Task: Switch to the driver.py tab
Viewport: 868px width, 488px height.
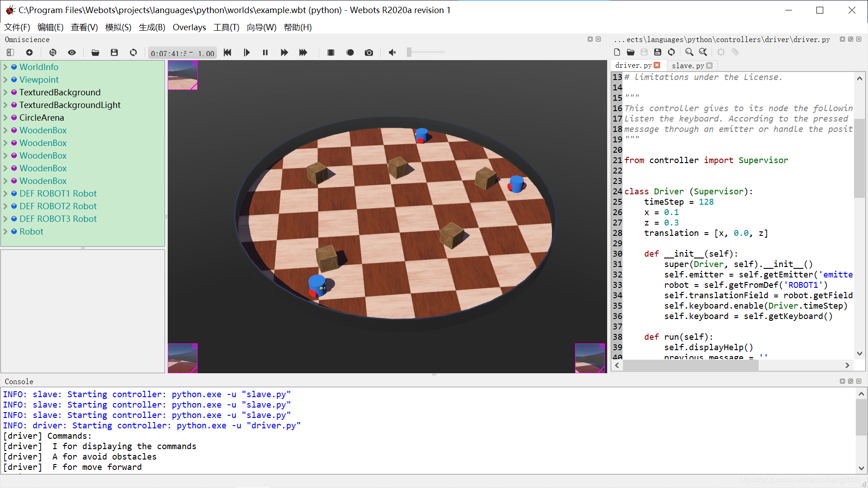Action: pos(633,66)
